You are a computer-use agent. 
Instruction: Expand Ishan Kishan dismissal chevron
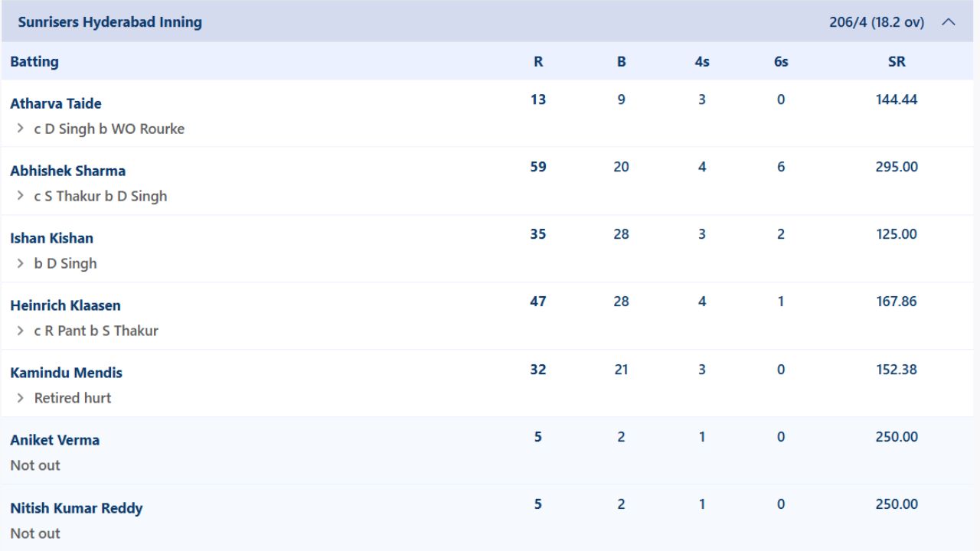(21, 263)
